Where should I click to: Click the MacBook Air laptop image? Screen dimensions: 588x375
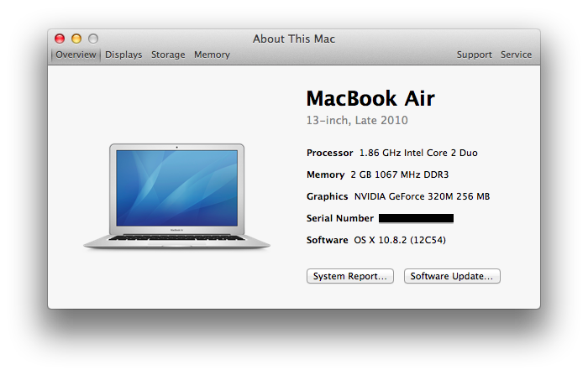click(x=176, y=196)
